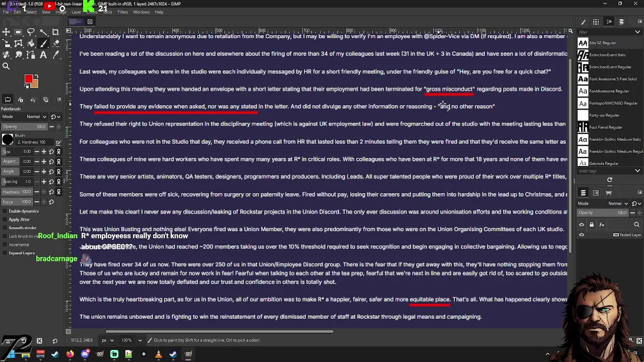Select the Zoom magnifier tool
Screen dimensions: 644x362
click(6, 66)
